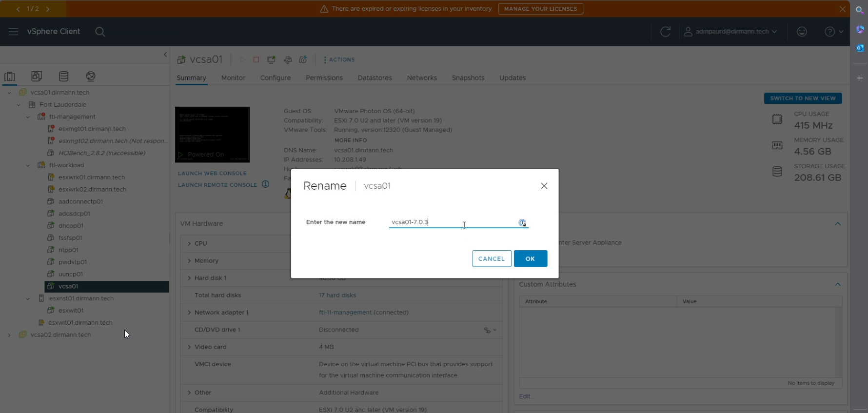
Task: Power on the vcsa01 VM icon
Action: click(242, 59)
